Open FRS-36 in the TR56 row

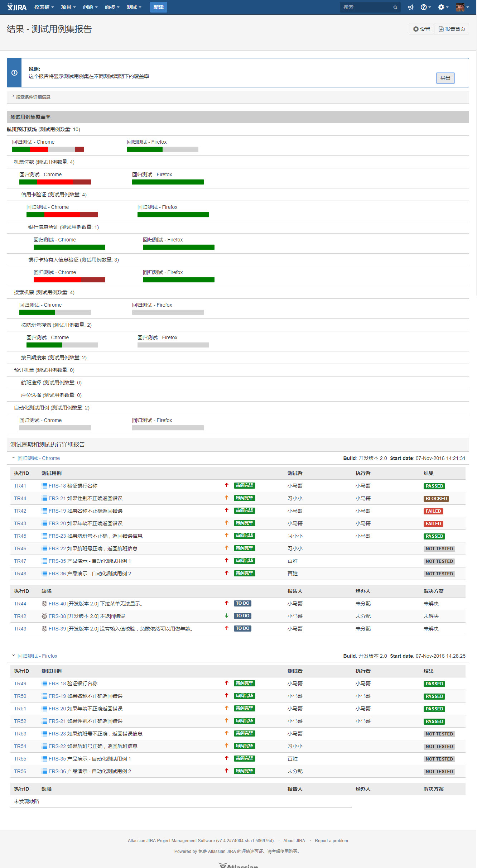pyautogui.click(x=57, y=771)
